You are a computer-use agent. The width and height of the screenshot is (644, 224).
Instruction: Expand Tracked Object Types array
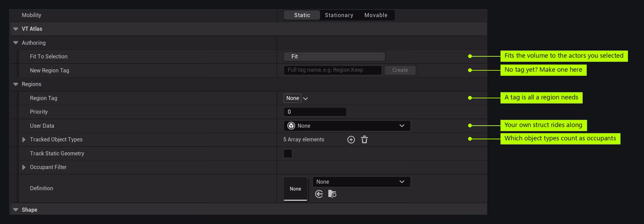coord(24,139)
